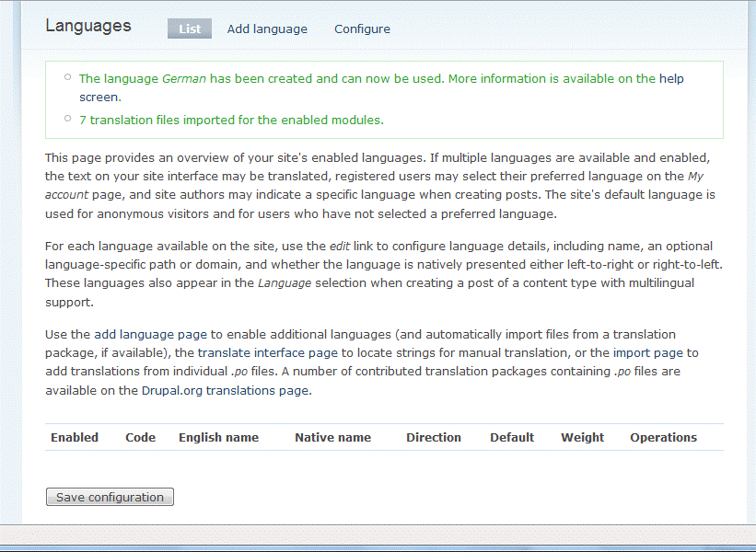This screenshot has width=756, height=552.
Task: Click the Direction column header
Action: point(434,437)
